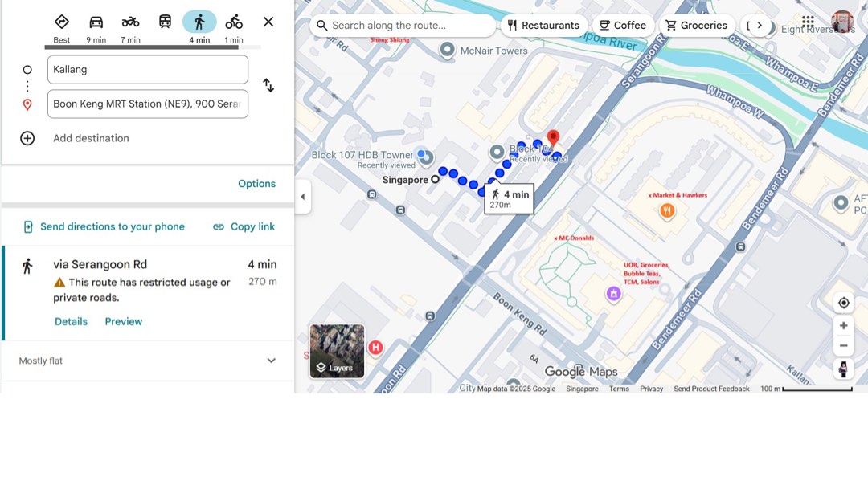The height and width of the screenshot is (493, 868).
Task: Click the 4 min walking time callout
Action: coord(509,198)
